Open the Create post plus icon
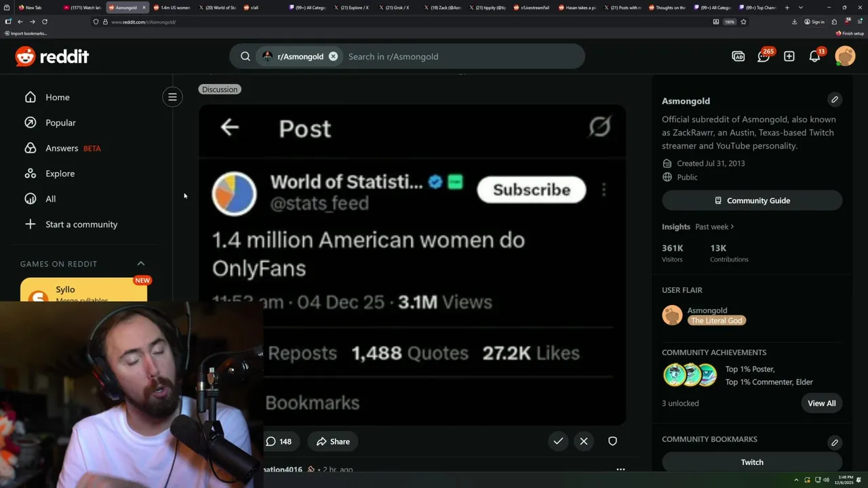Screen dimensions: 868x488 [789, 56]
